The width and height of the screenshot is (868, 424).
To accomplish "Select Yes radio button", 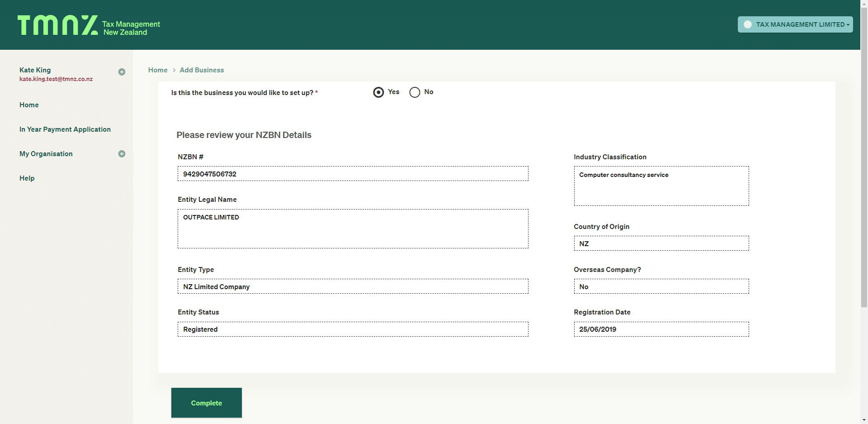I will click(378, 92).
